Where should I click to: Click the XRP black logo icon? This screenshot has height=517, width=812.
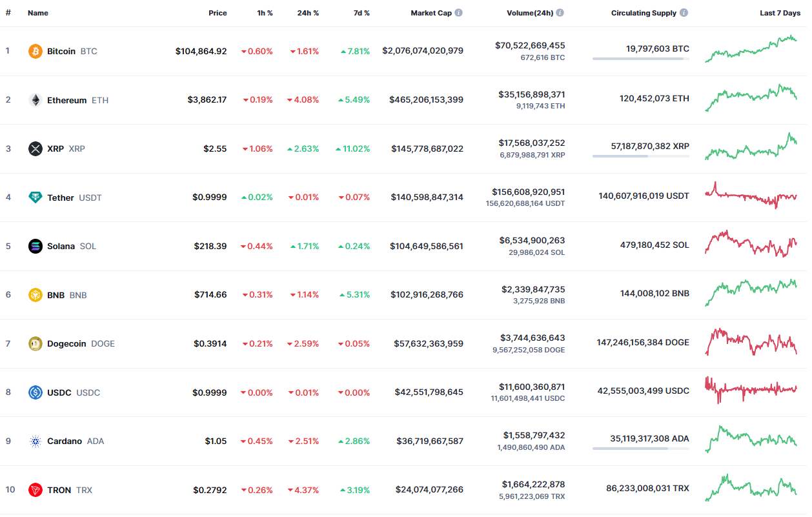click(x=36, y=148)
